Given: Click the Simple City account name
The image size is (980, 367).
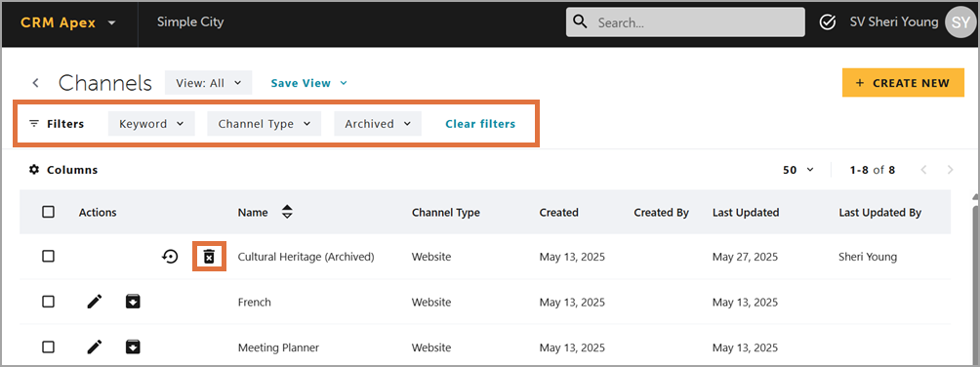Looking at the screenshot, I should (x=190, y=21).
